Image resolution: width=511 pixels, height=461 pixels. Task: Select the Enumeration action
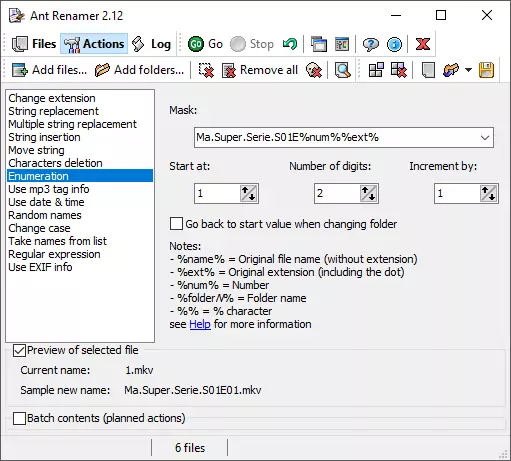(x=80, y=176)
